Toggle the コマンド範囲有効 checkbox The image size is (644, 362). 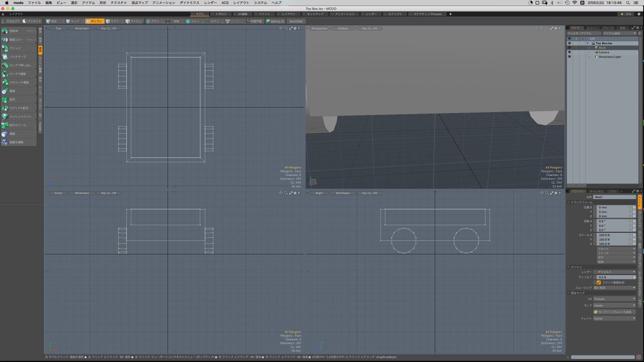[599, 282]
